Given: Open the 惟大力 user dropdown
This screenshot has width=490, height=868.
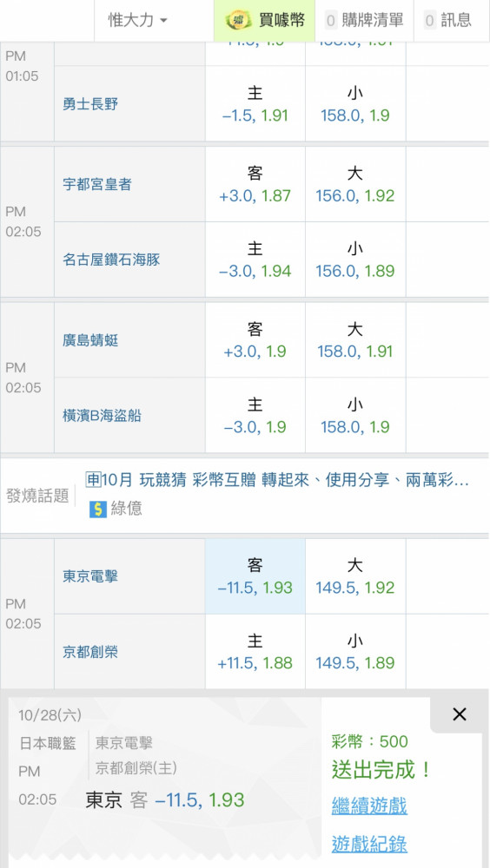Looking at the screenshot, I should tap(137, 21).
